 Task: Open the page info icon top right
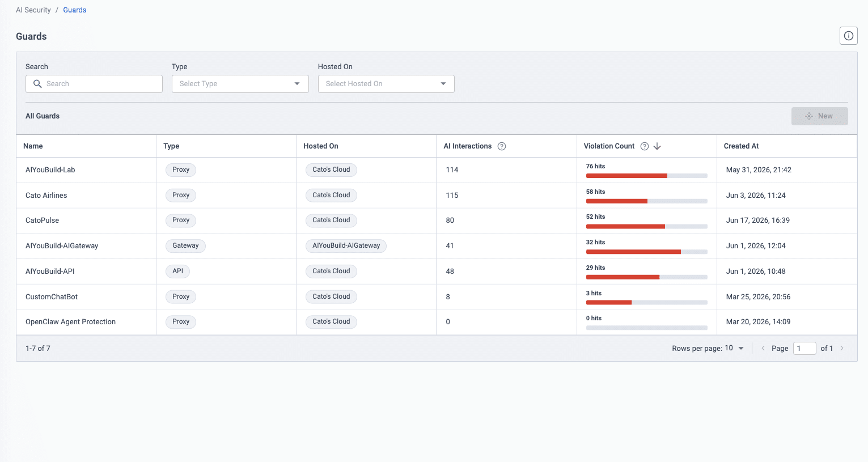(848, 36)
